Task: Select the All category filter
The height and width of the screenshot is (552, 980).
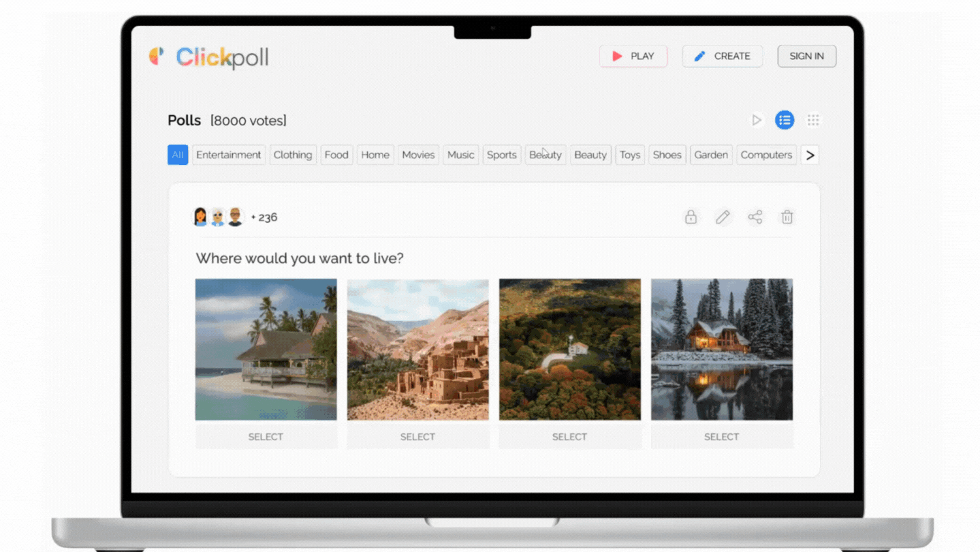Action: point(178,155)
